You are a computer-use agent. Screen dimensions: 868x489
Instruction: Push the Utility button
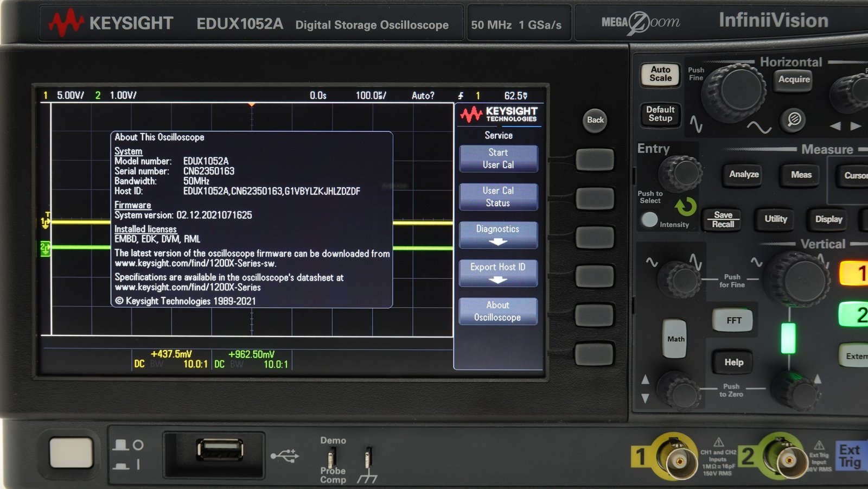pyautogui.click(x=775, y=219)
